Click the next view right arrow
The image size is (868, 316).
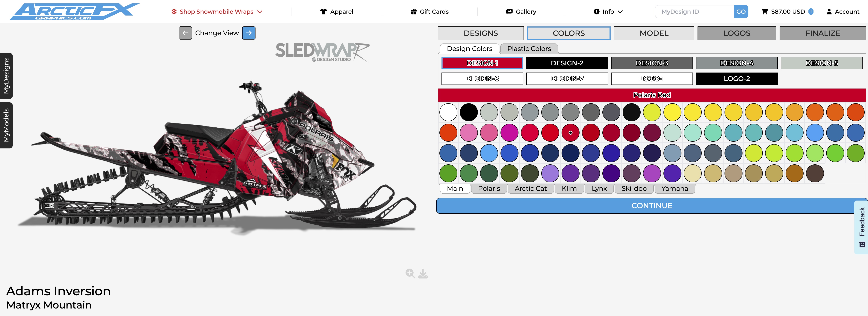click(x=249, y=33)
